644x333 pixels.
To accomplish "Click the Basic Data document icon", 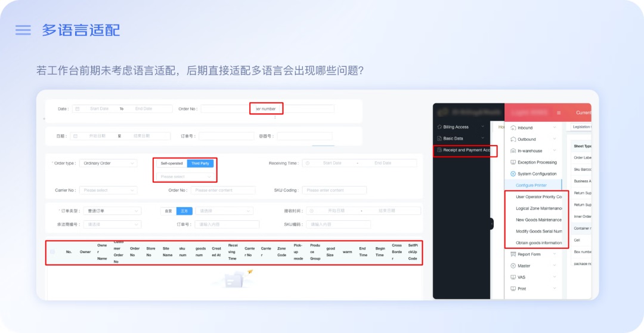I will point(439,138).
